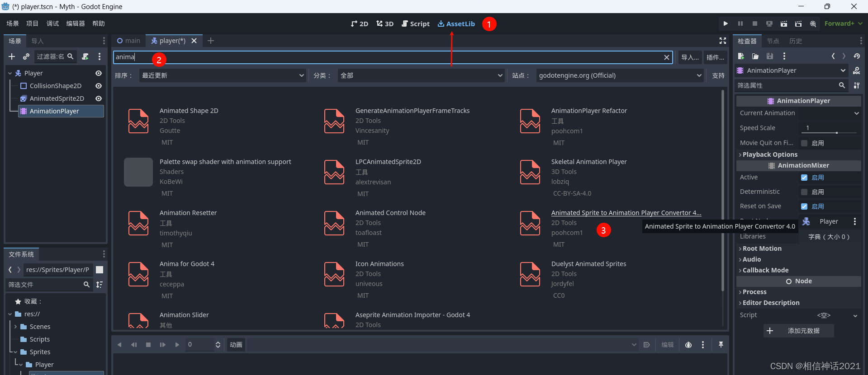Disable the Reset on Save checkbox
The height and width of the screenshot is (375, 868).
pos(804,206)
